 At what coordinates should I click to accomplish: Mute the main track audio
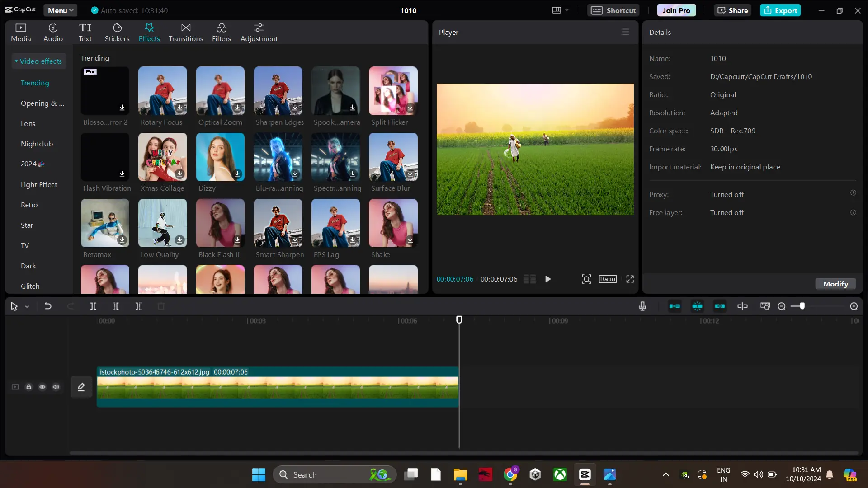56,387
